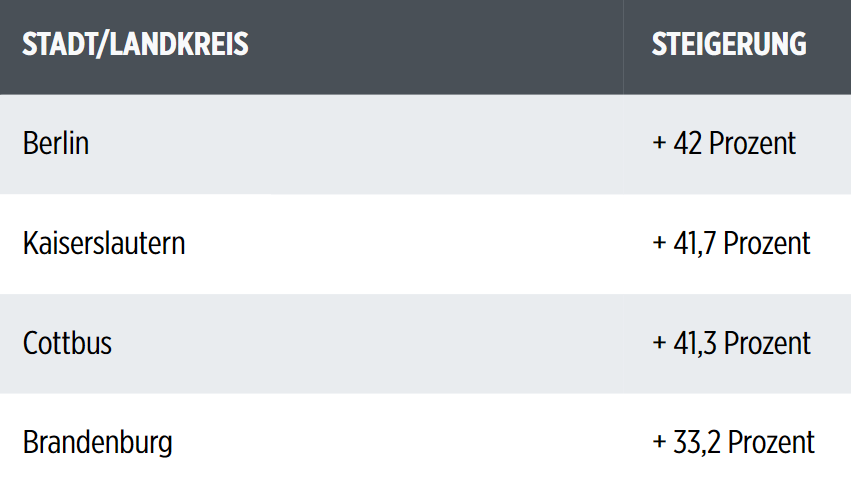Click the plus sign in Brandenburg row
This screenshot has height=488, width=851.
coord(659,442)
